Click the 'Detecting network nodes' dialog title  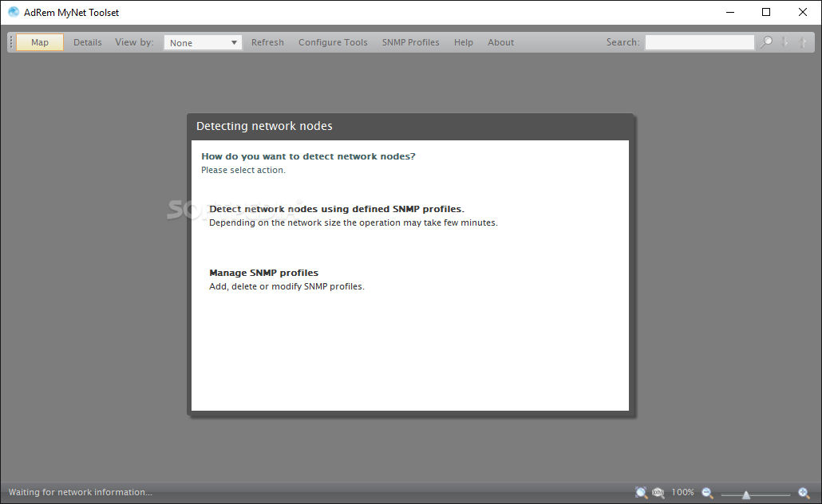point(264,126)
